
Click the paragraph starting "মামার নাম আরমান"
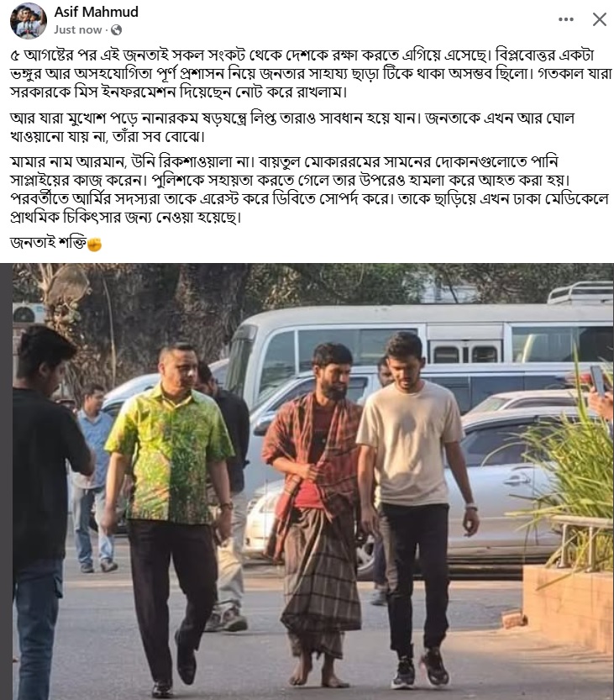tap(310, 189)
